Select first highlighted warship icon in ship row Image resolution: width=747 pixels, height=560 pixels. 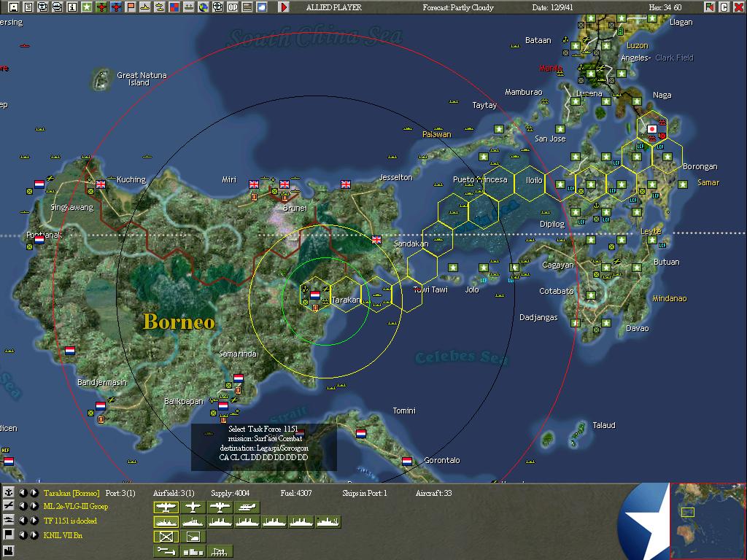(166, 522)
